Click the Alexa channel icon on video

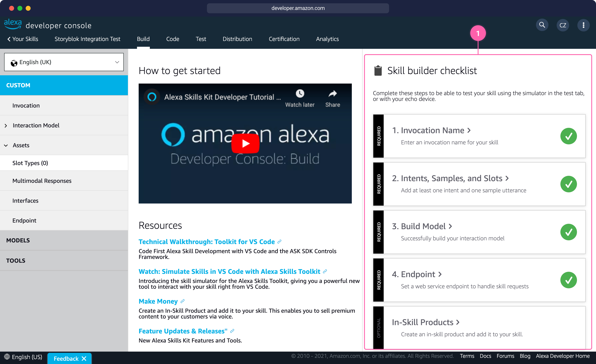[x=152, y=97]
